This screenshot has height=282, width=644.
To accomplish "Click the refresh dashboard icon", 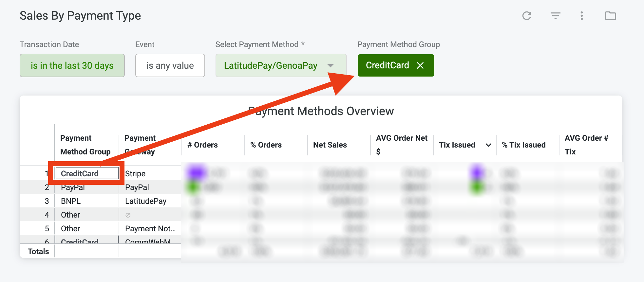I will coord(527,16).
